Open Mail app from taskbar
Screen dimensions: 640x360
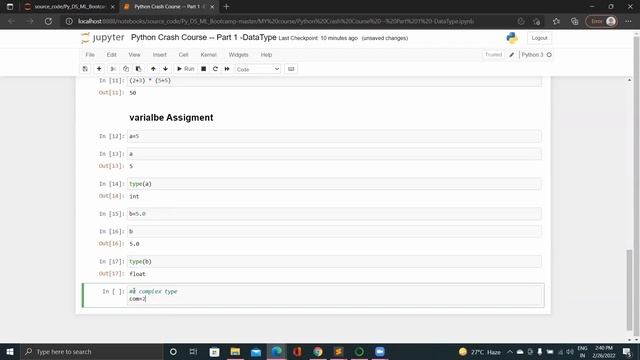[256, 351]
